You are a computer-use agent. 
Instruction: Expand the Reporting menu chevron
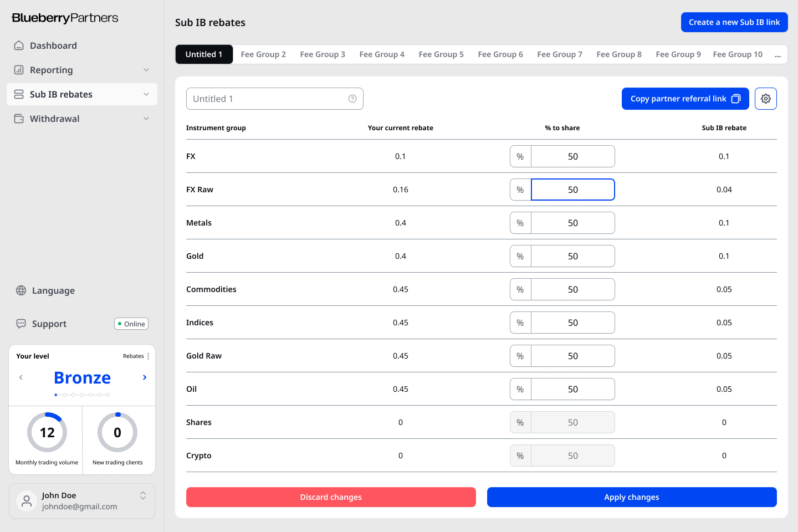146,70
